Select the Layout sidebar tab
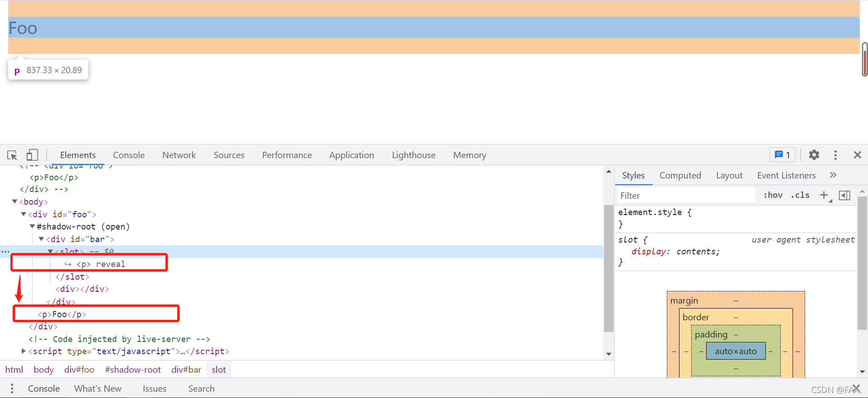The width and height of the screenshot is (868, 398). pyautogui.click(x=729, y=175)
